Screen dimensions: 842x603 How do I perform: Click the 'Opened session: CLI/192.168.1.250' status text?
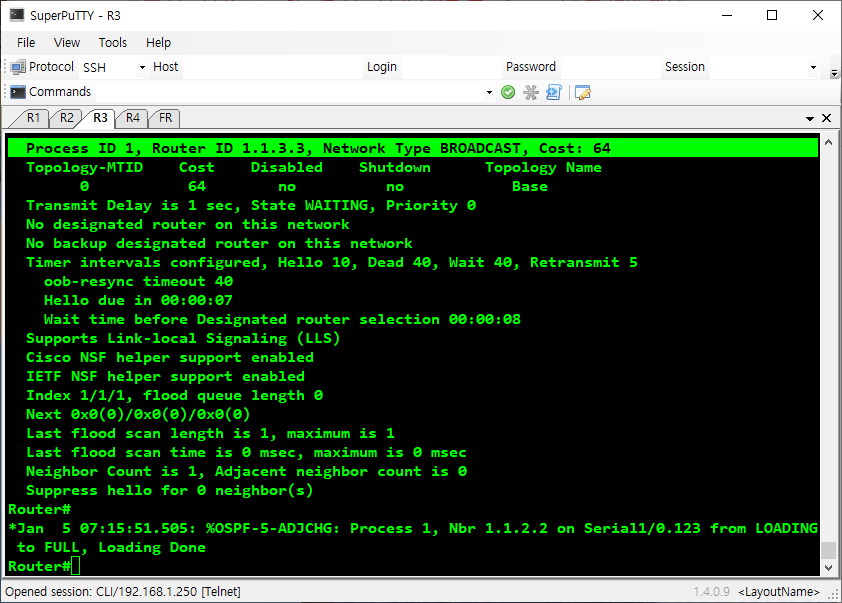coord(123,592)
